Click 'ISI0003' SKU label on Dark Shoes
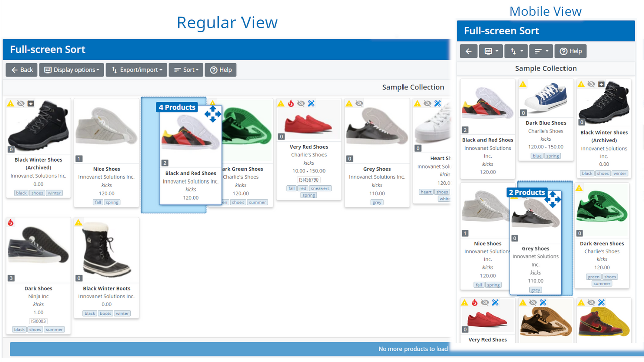The image size is (644, 362). point(38,321)
